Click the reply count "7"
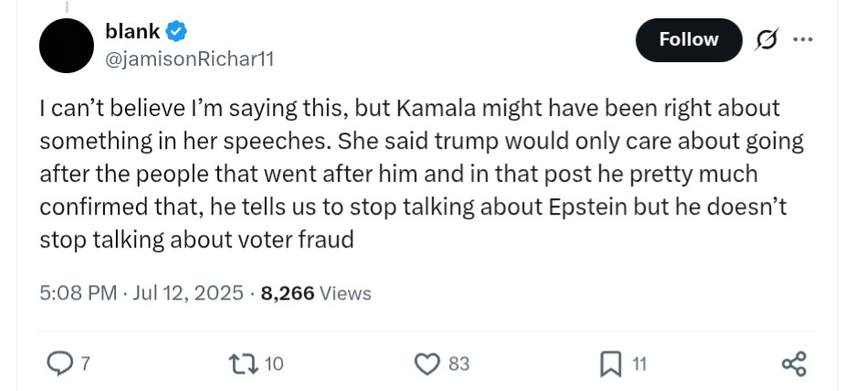The image size is (868, 391). 85,365
